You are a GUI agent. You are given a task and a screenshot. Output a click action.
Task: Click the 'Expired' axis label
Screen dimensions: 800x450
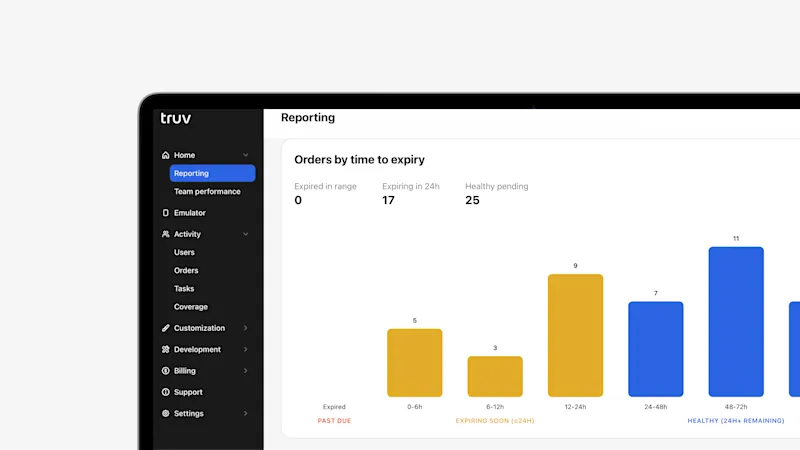click(x=334, y=407)
